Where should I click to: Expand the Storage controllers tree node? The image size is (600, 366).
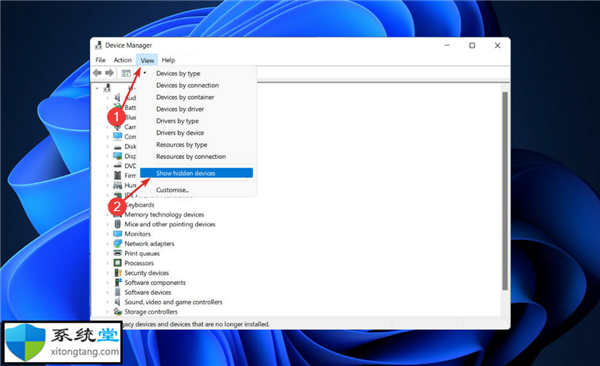click(108, 312)
